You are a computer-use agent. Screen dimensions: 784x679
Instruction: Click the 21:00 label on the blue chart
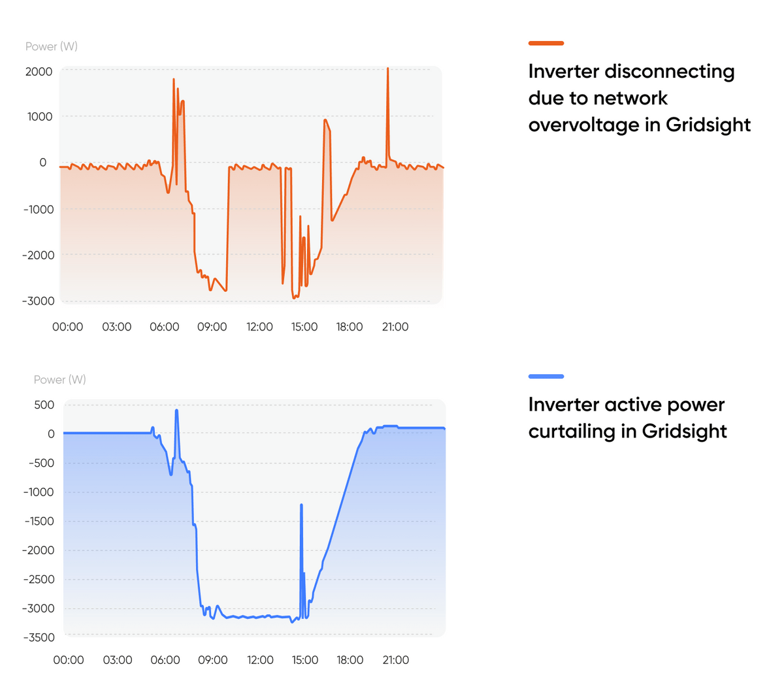(396, 659)
